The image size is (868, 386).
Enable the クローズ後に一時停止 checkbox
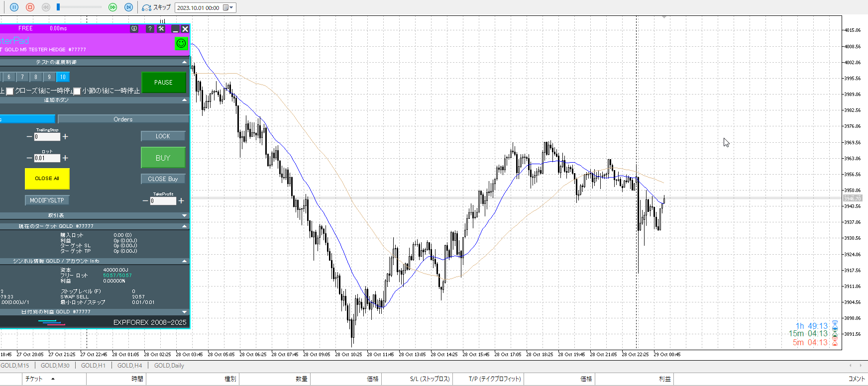pyautogui.click(x=9, y=91)
